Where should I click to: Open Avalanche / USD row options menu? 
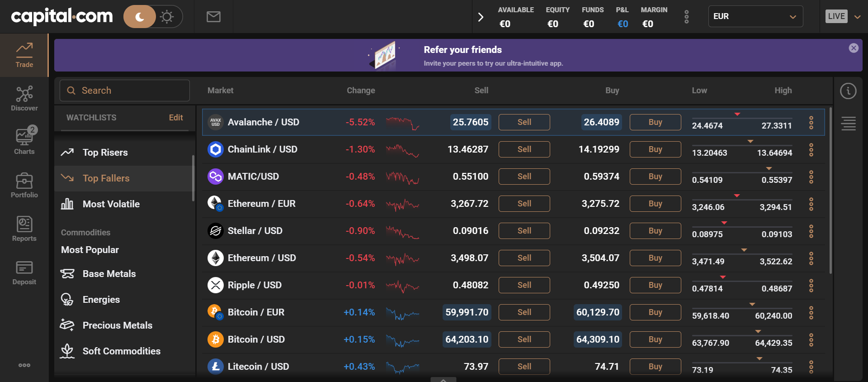click(x=811, y=122)
